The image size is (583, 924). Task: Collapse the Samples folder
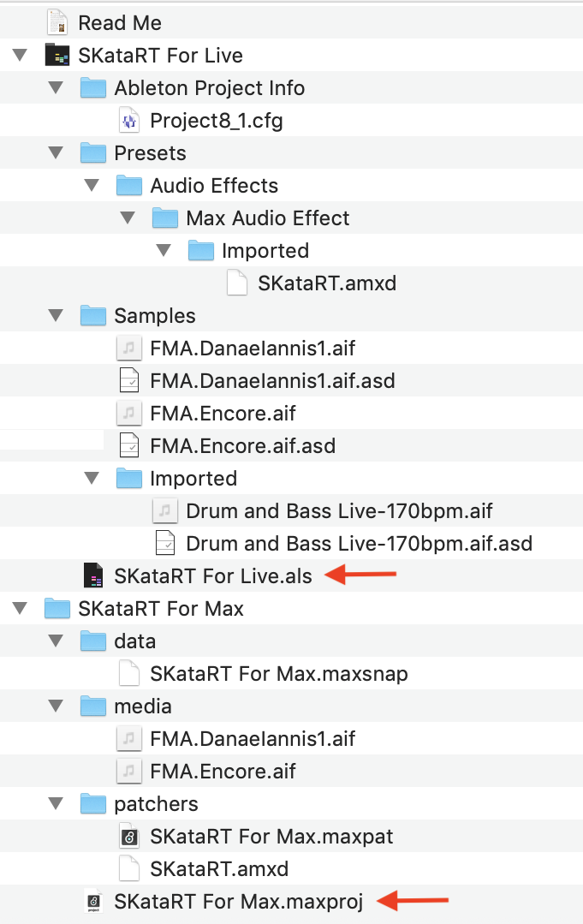pyautogui.click(x=56, y=316)
